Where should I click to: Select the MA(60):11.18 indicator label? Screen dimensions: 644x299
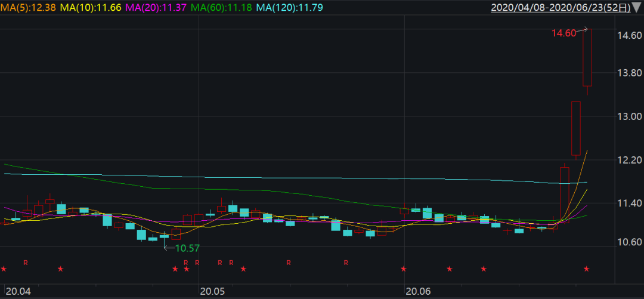(x=221, y=7)
